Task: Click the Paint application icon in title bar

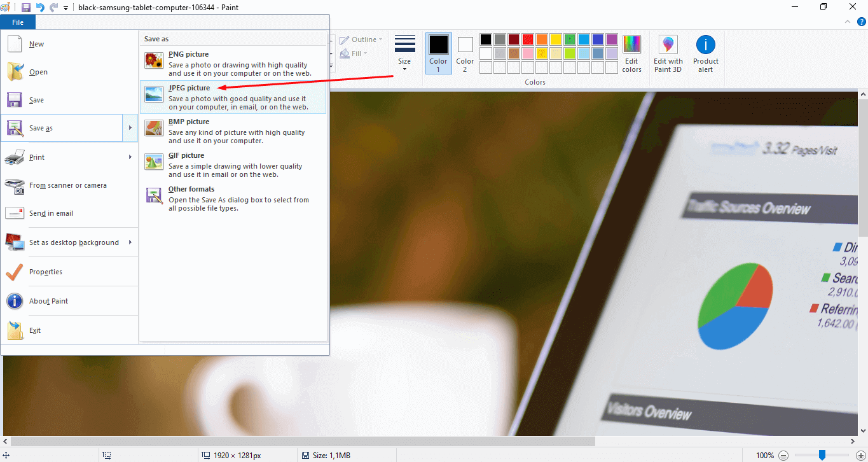Action: click(6, 8)
